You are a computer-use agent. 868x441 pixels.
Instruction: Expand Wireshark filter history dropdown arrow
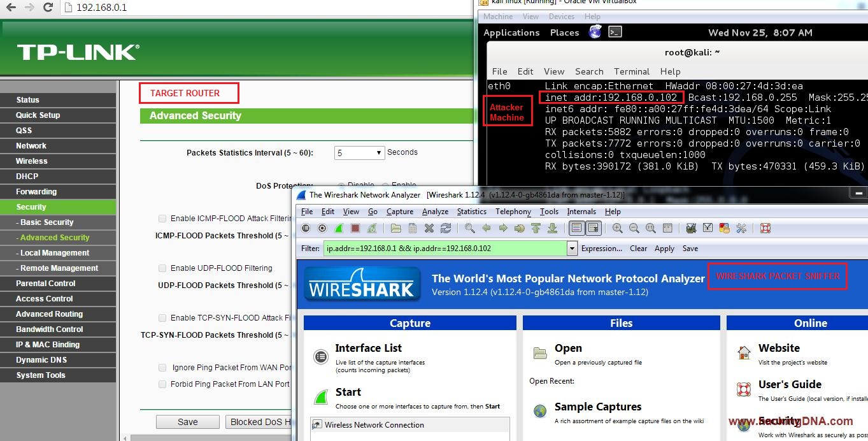pos(572,249)
